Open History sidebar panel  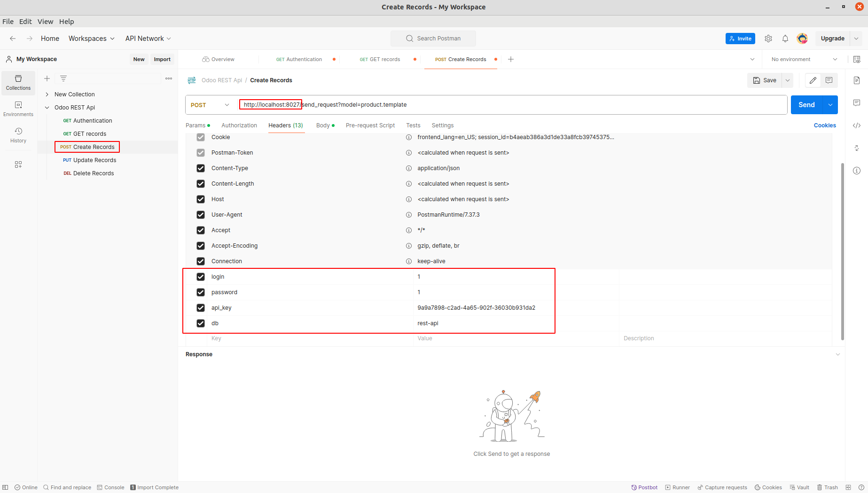[x=18, y=135]
